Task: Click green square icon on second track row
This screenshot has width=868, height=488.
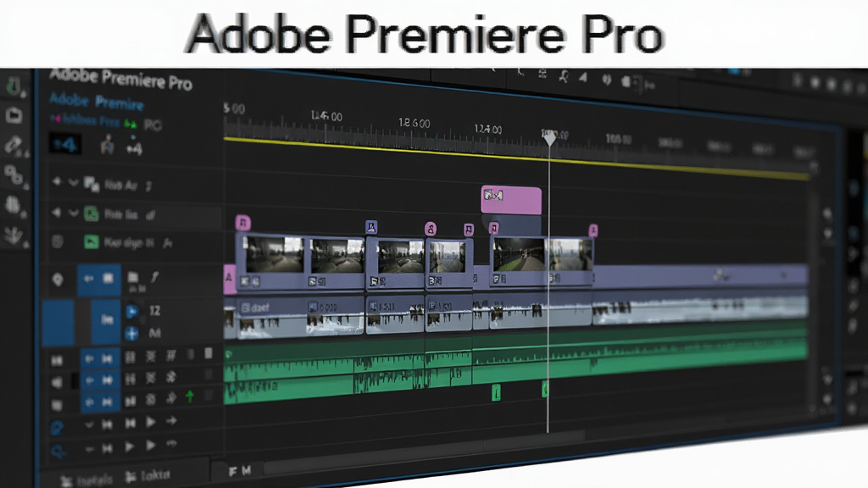Action: (x=92, y=213)
